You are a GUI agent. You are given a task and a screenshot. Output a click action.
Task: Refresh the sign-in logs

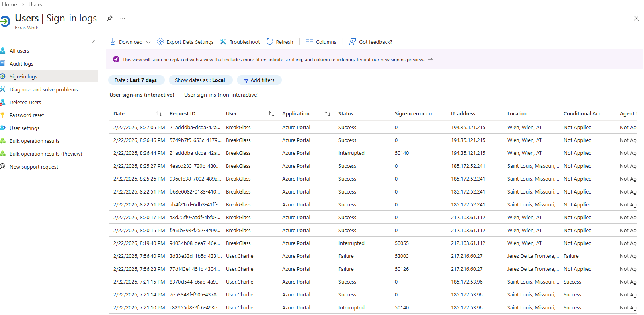pyautogui.click(x=280, y=42)
